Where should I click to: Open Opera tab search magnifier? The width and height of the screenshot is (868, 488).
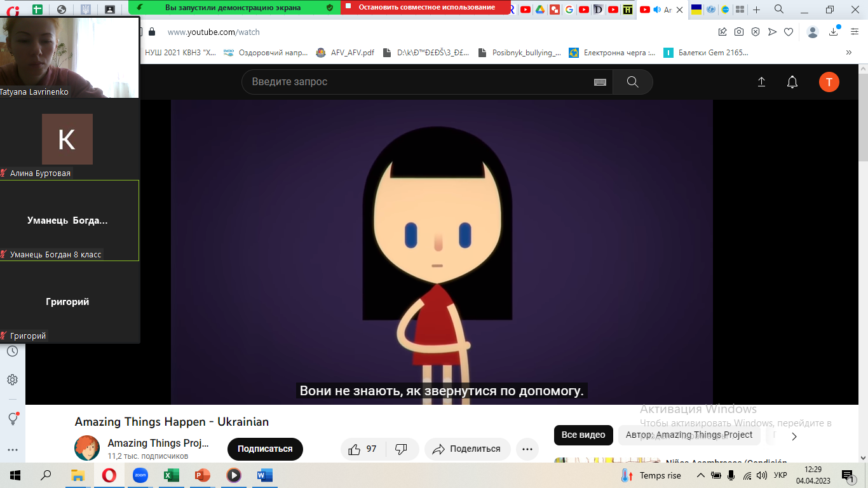click(779, 9)
